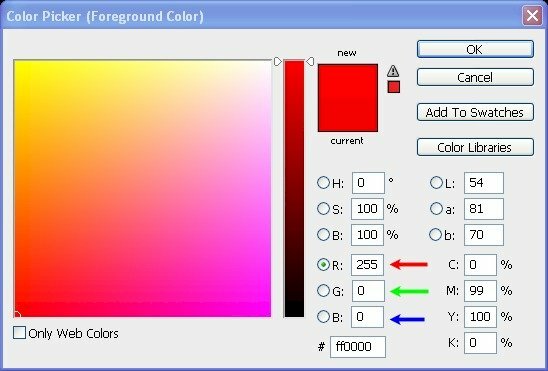Select the blue B radio button
The width and height of the screenshot is (548, 371).
pos(323,317)
